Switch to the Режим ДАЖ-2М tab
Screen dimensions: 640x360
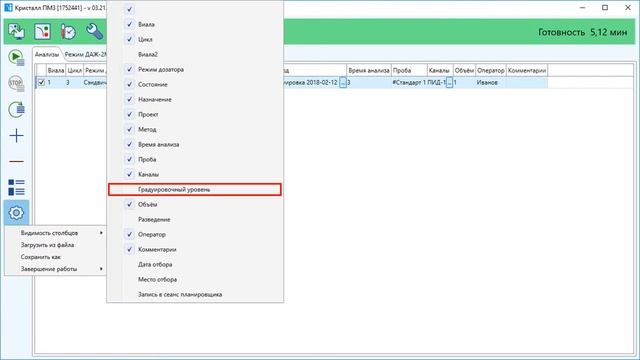[85, 54]
